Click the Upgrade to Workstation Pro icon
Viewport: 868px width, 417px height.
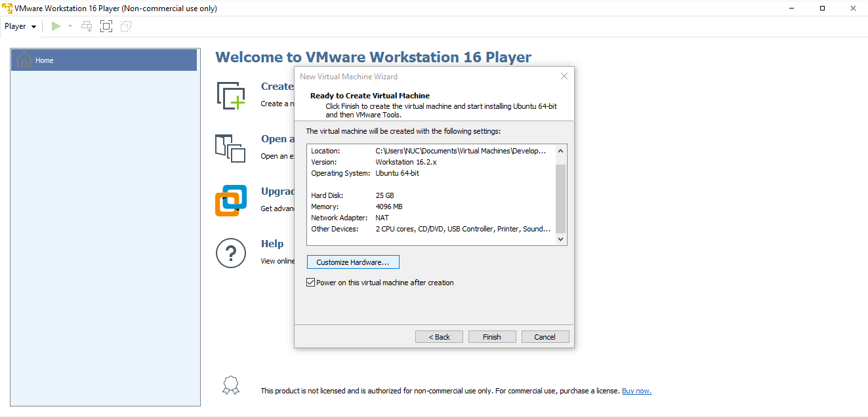[231, 201]
